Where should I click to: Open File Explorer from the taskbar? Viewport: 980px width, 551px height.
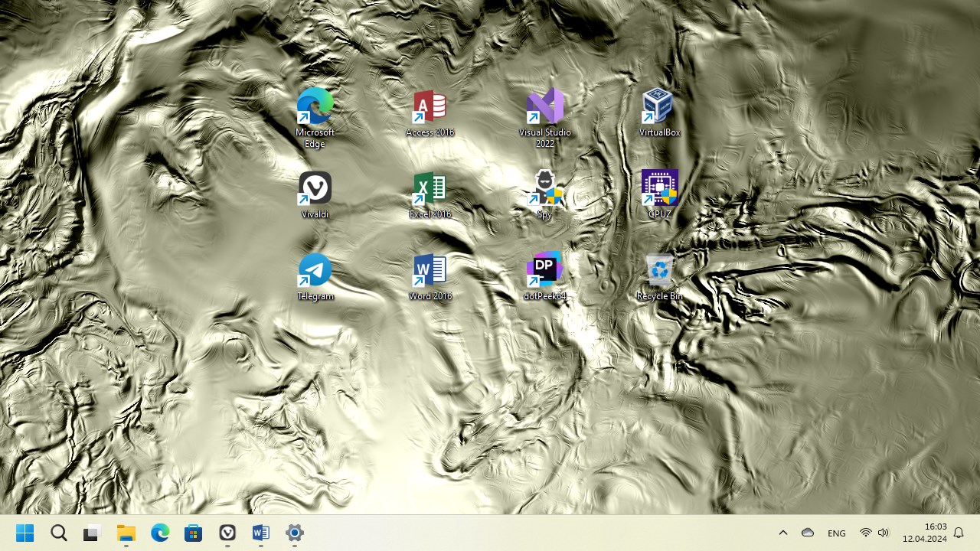pyautogui.click(x=126, y=533)
